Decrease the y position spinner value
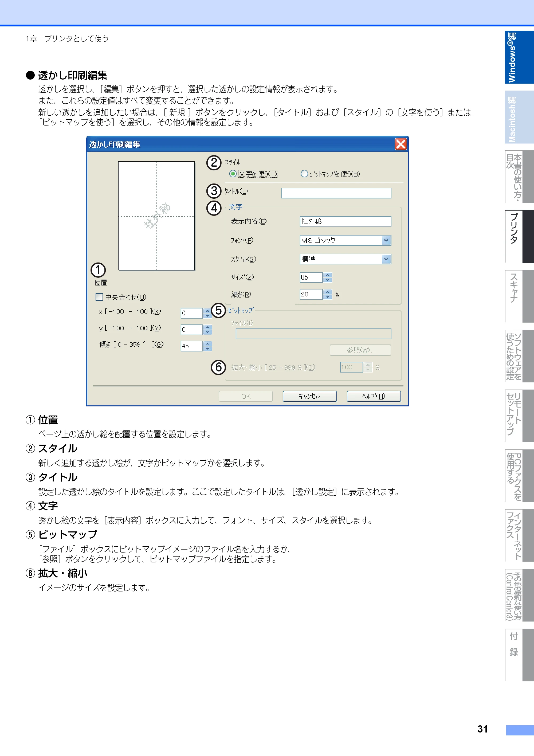The height and width of the screenshot is (756, 534). point(207,332)
